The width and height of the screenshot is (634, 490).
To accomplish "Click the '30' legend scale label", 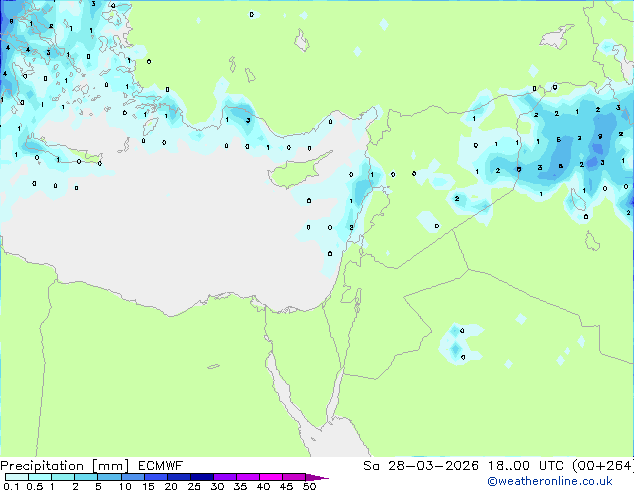I will (x=217, y=486).
